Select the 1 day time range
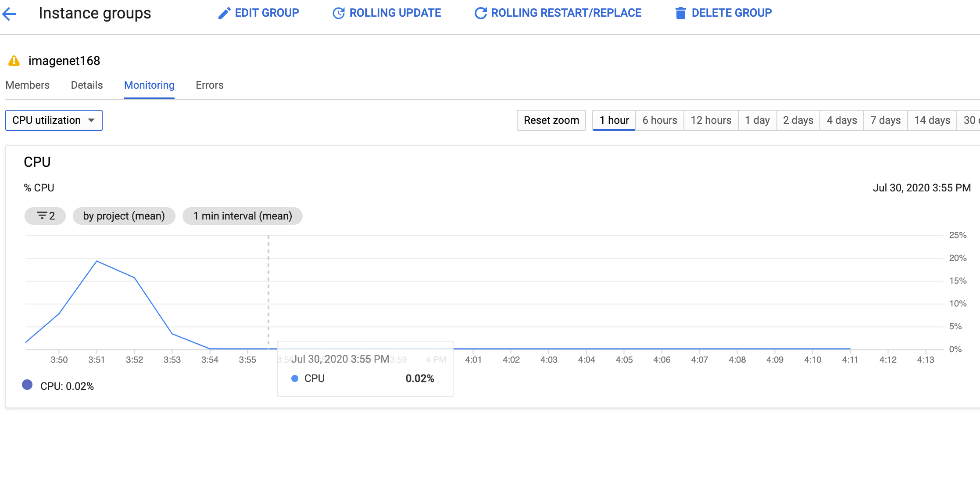The image size is (980, 497). (x=757, y=120)
